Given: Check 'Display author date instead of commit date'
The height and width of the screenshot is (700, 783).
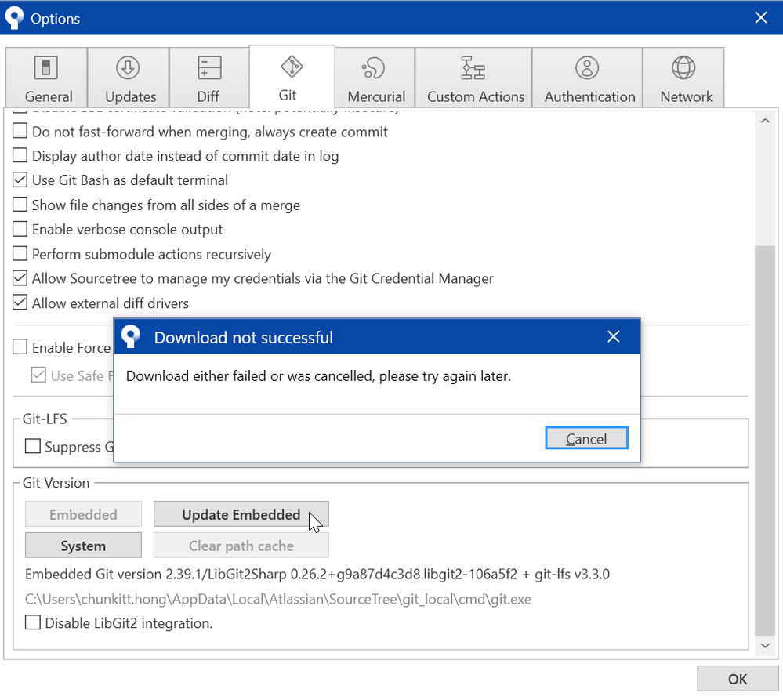Looking at the screenshot, I should [20, 155].
